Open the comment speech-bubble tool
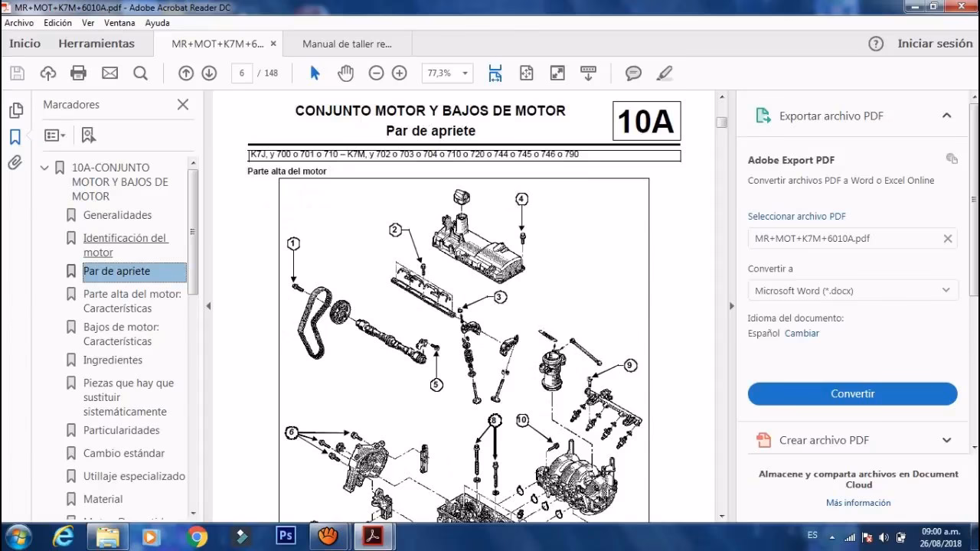The width and height of the screenshot is (980, 551). 632,73
